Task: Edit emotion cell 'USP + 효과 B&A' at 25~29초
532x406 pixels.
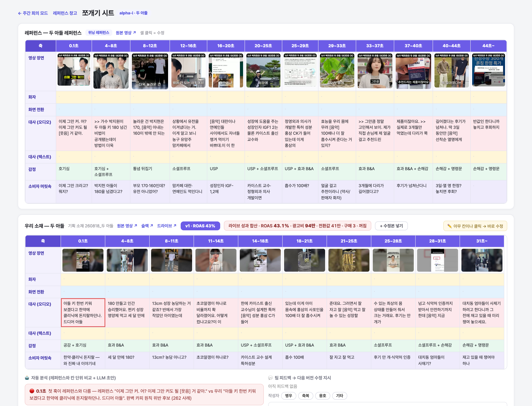Action: point(300,172)
